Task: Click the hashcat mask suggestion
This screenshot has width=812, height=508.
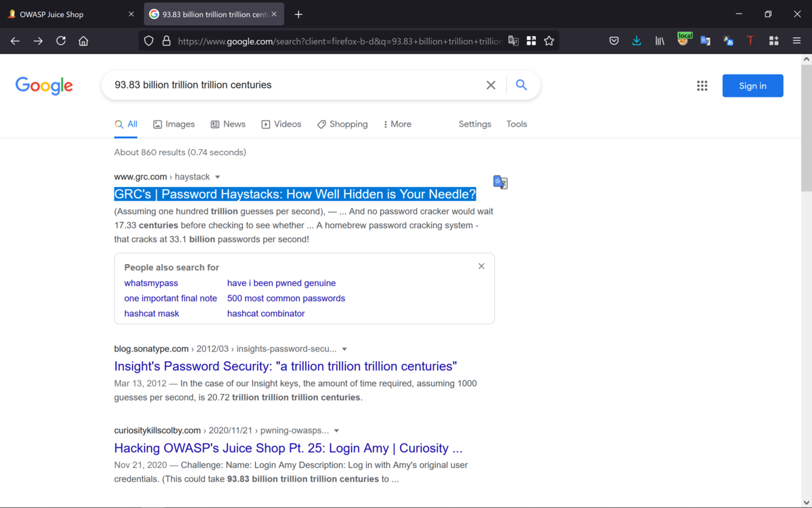Action: (152, 314)
